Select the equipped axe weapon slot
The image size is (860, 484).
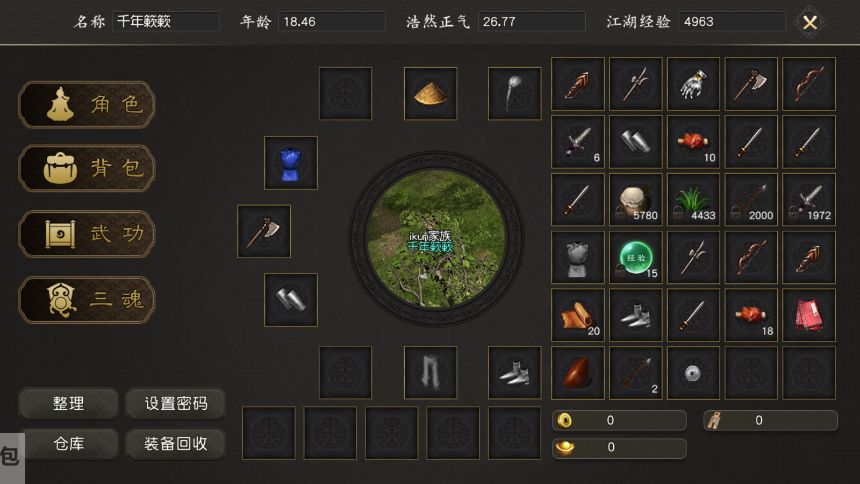click(264, 232)
